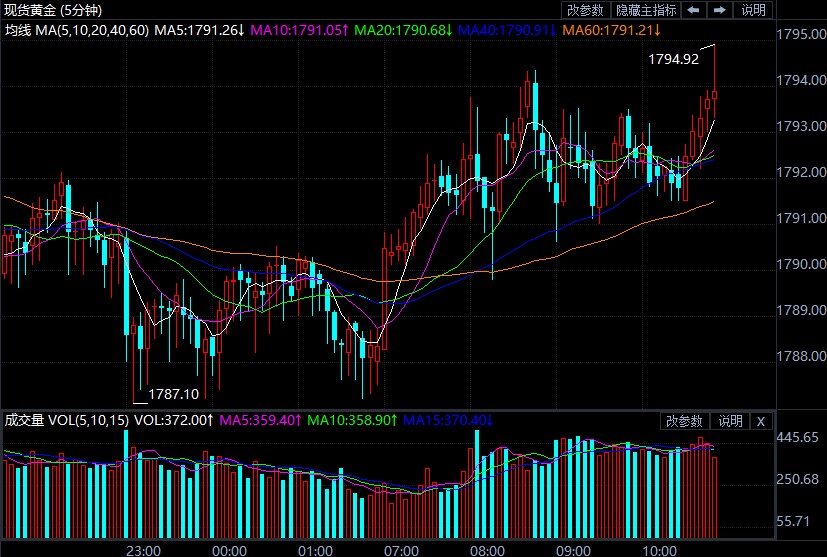Click the 10:00 time axis label
827x557 pixels.
[659, 551]
